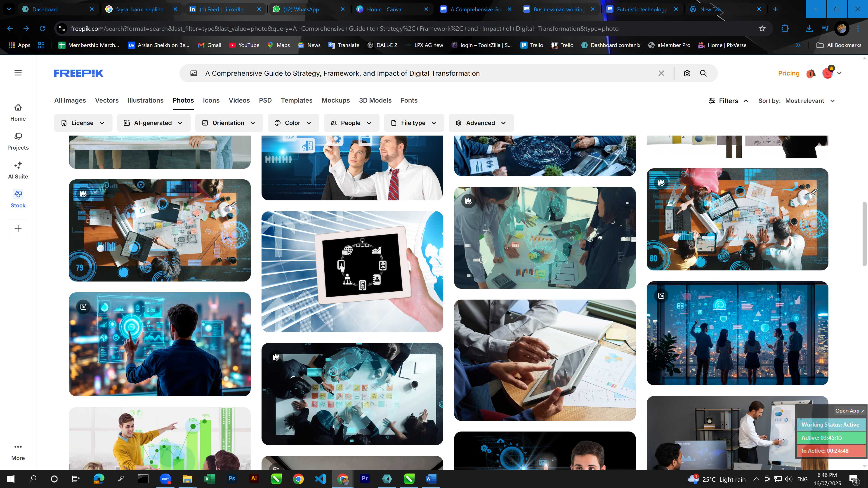
Task: Switch to 3D Models tab
Action: click(x=375, y=100)
